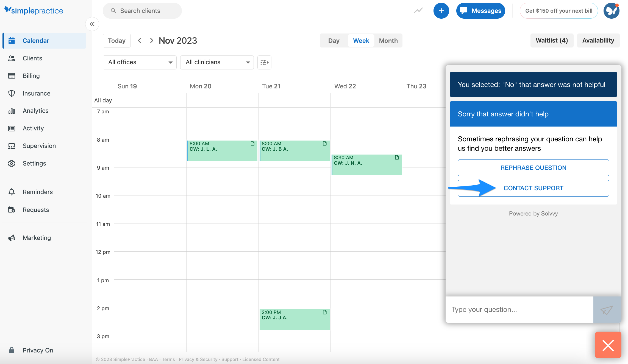Open the Clients section icon
Screen dimensions: 628x364
[12, 58]
